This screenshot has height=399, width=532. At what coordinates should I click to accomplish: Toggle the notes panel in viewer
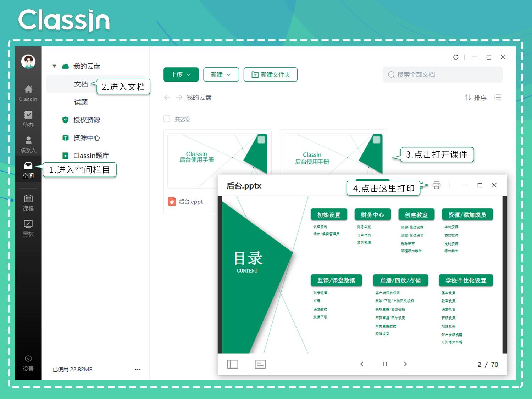click(260, 364)
